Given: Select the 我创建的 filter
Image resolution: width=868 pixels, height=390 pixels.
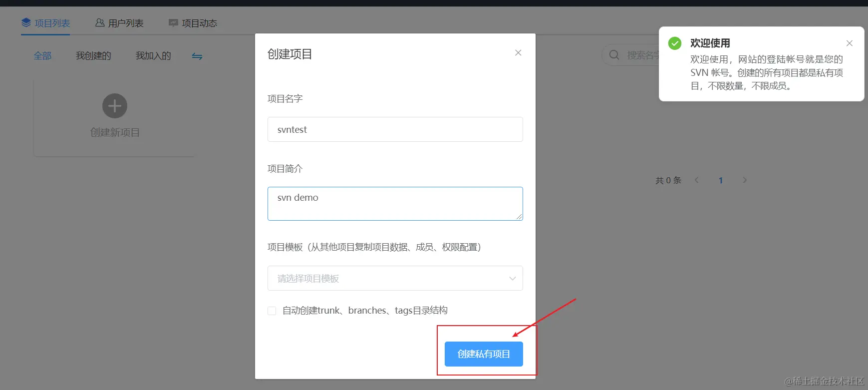Looking at the screenshot, I should point(93,56).
